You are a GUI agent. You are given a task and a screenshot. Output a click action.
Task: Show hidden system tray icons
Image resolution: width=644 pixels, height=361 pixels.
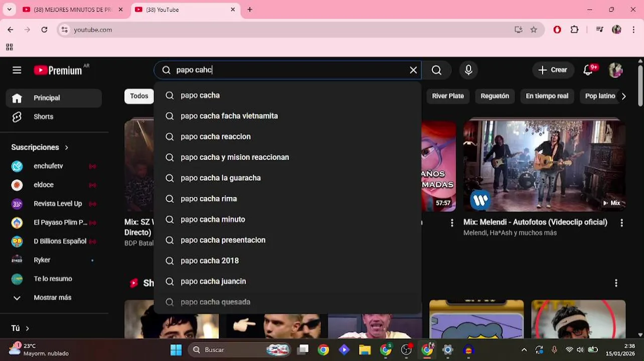pos(524,350)
